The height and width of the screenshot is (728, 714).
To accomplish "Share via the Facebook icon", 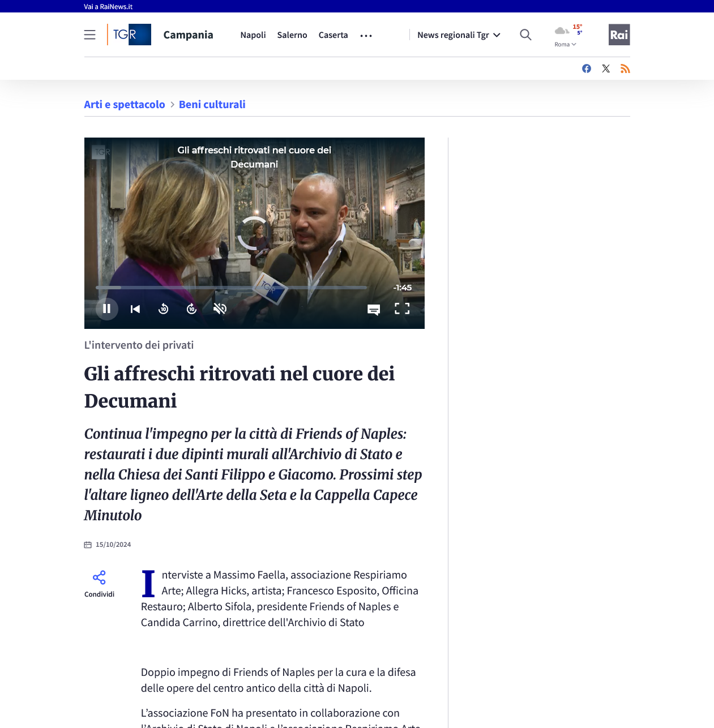I will [x=587, y=68].
